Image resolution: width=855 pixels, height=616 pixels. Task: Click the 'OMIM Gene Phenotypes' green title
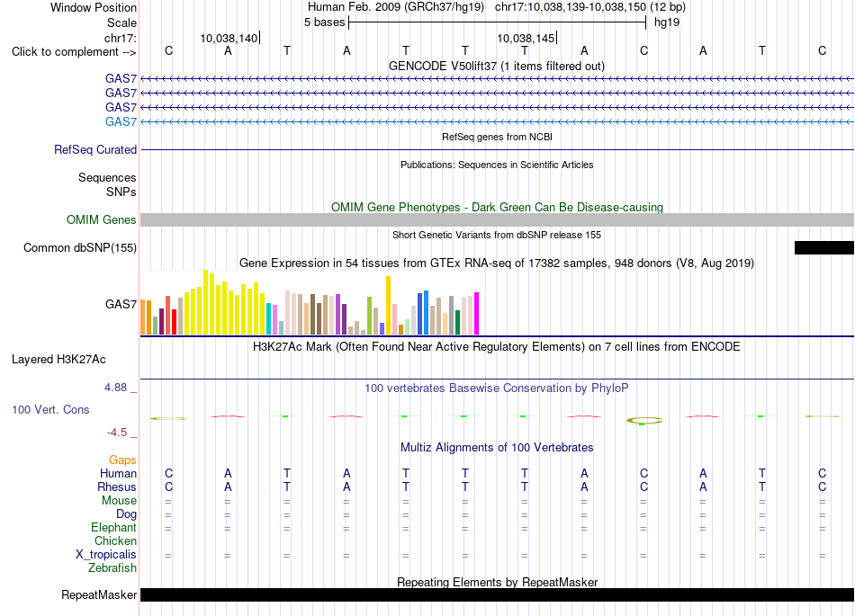click(396, 207)
